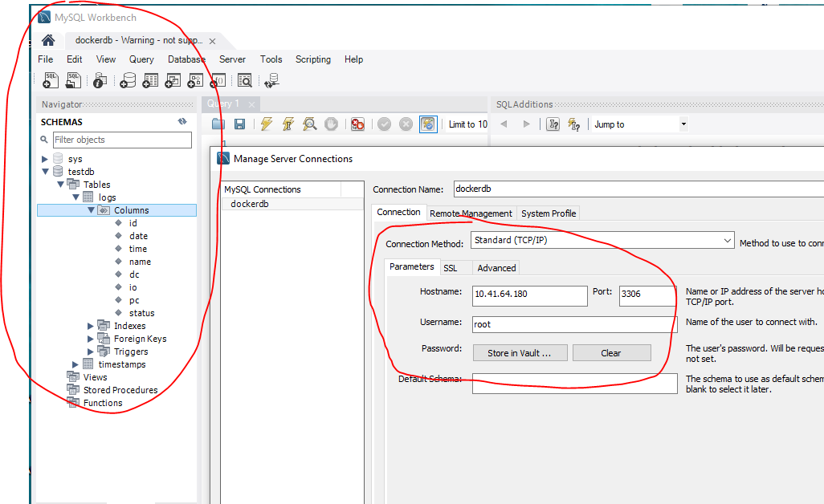The width and height of the screenshot is (824, 504).
Task: Refresh the SCHEMAS list
Action: pyautogui.click(x=182, y=121)
